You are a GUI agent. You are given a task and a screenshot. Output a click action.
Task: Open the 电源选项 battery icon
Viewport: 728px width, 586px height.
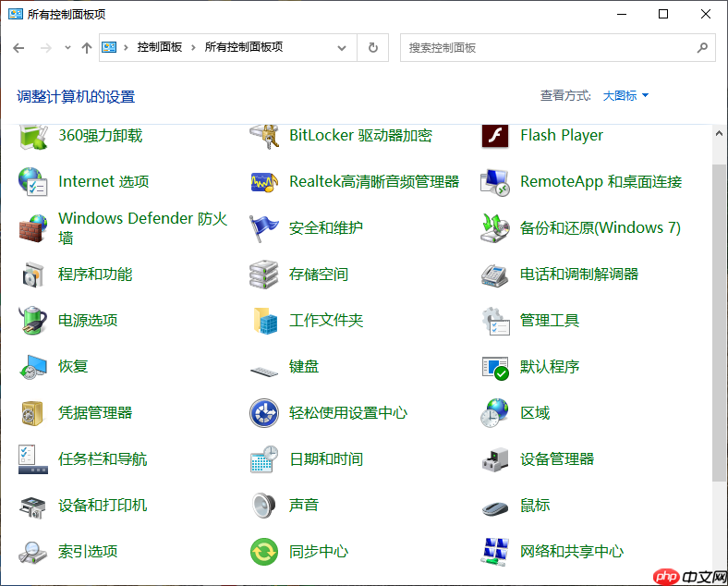click(33, 321)
